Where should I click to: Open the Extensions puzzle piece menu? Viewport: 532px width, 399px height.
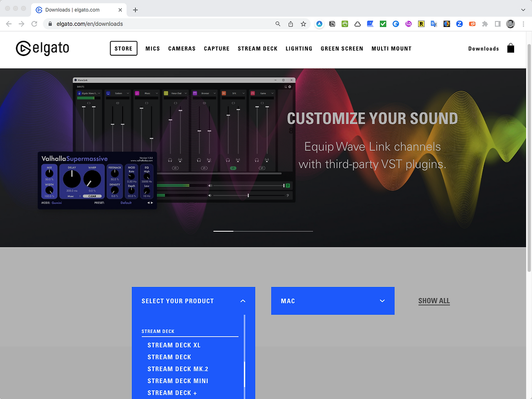pyautogui.click(x=485, y=24)
